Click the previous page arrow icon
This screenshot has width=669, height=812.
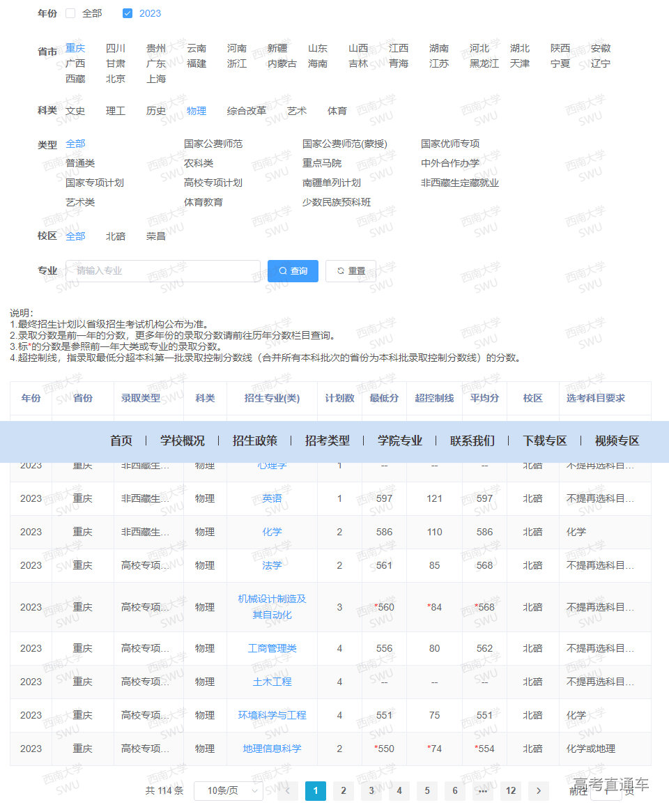[x=287, y=791]
